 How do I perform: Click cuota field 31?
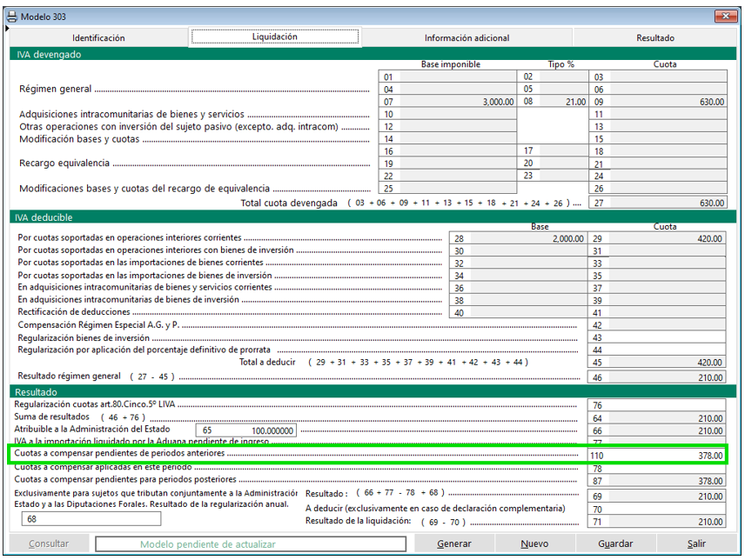click(x=656, y=250)
